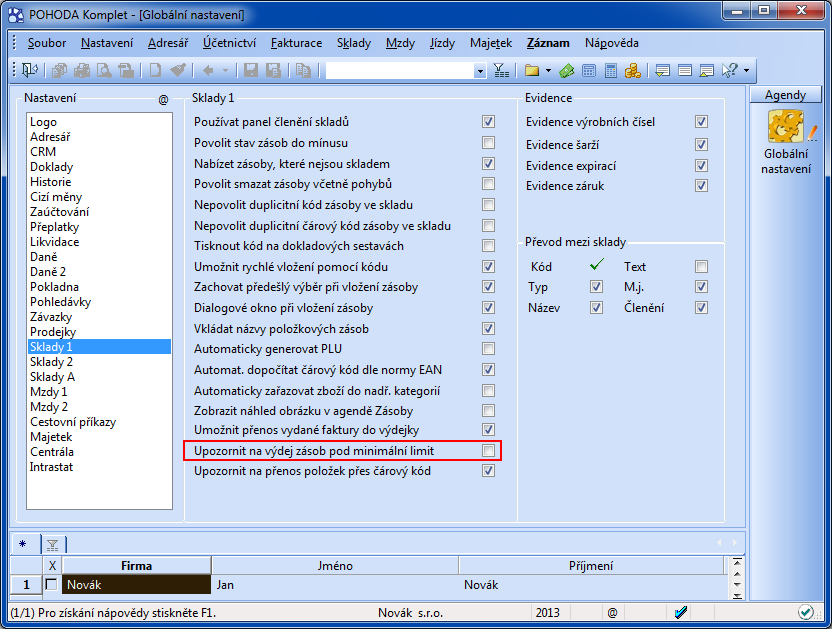Click the green check next to Kód
Viewport: 832px width, 629px height.
(x=597, y=264)
